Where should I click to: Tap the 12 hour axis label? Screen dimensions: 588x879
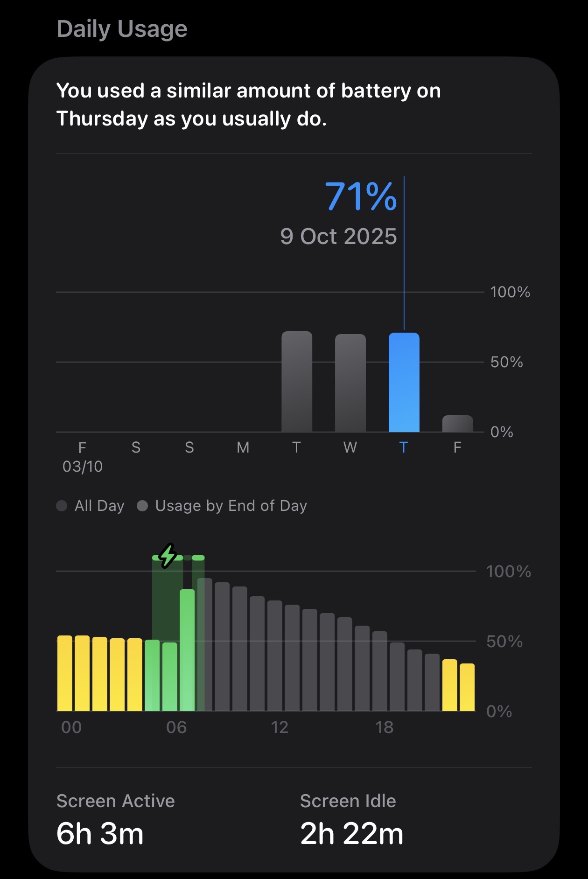click(x=280, y=727)
